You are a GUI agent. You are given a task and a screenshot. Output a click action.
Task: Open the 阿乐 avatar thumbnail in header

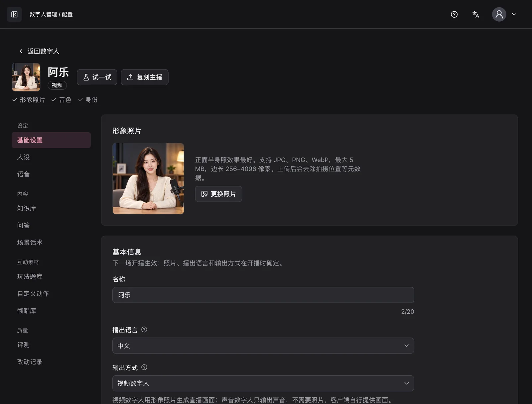[x=26, y=77]
